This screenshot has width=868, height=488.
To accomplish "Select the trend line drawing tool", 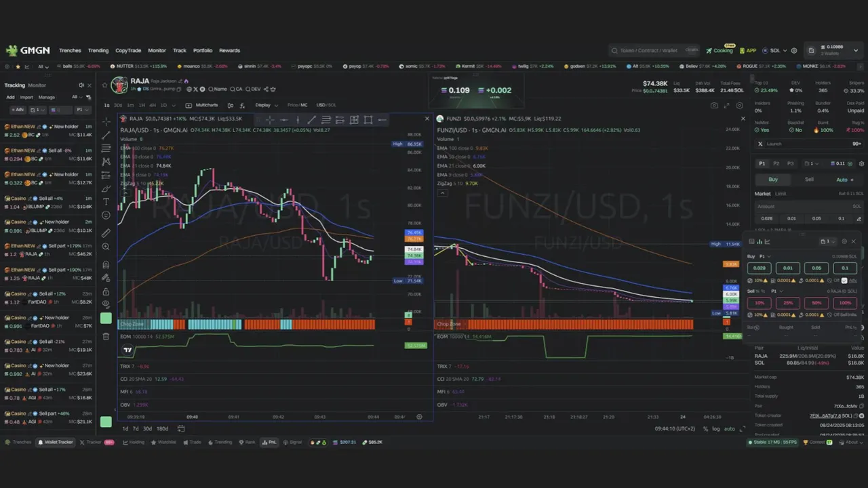I will tap(106, 135).
